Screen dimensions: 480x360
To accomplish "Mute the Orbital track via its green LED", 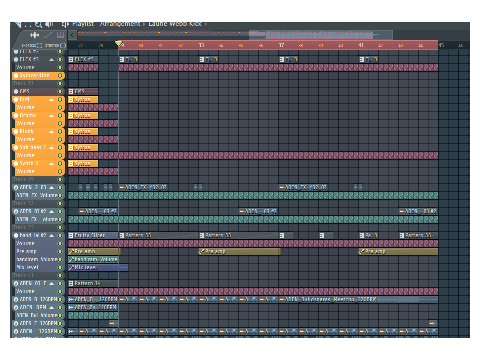I will 60,115.
